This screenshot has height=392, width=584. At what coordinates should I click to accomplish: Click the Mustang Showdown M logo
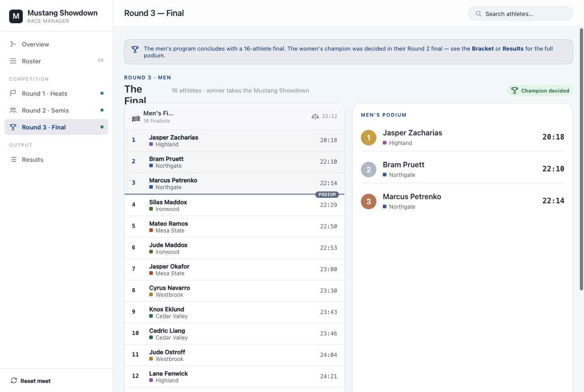point(16,16)
